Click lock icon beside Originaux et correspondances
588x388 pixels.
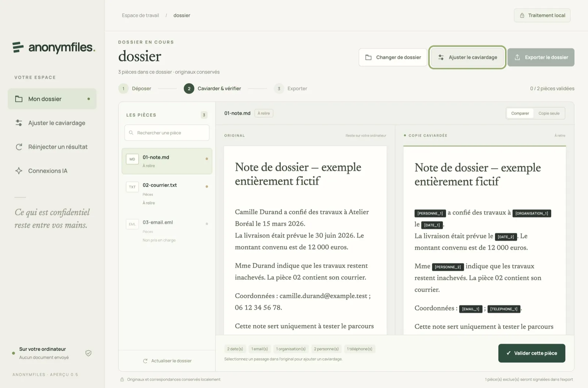(x=122, y=379)
